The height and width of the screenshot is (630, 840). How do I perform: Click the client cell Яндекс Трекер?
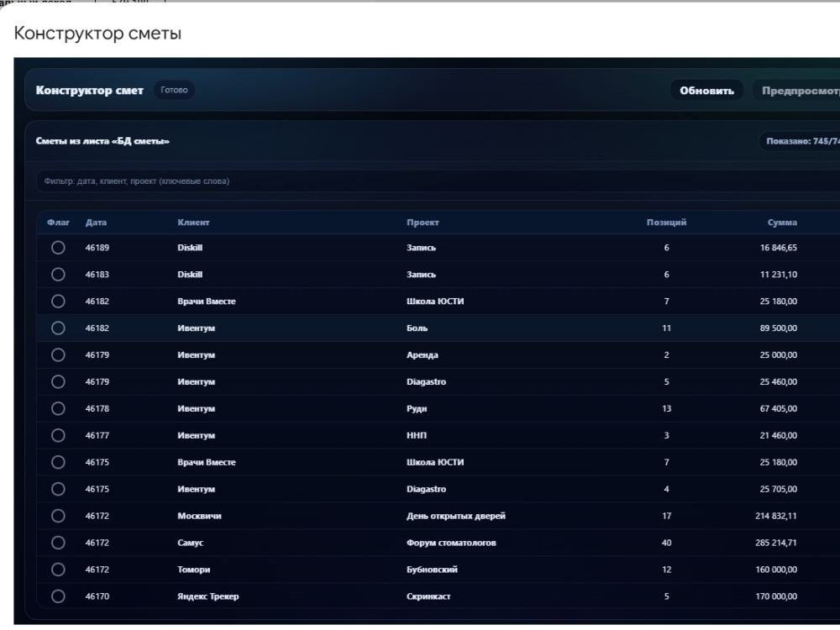[x=208, y=596]
